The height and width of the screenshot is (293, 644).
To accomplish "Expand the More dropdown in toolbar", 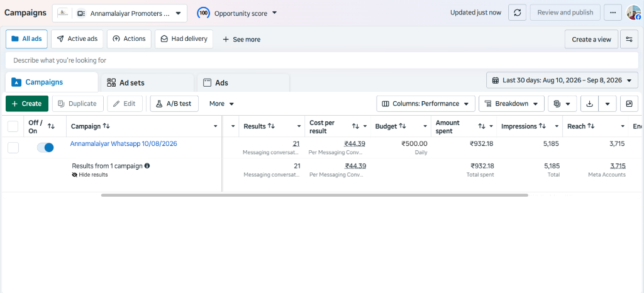I will point(221,104).
